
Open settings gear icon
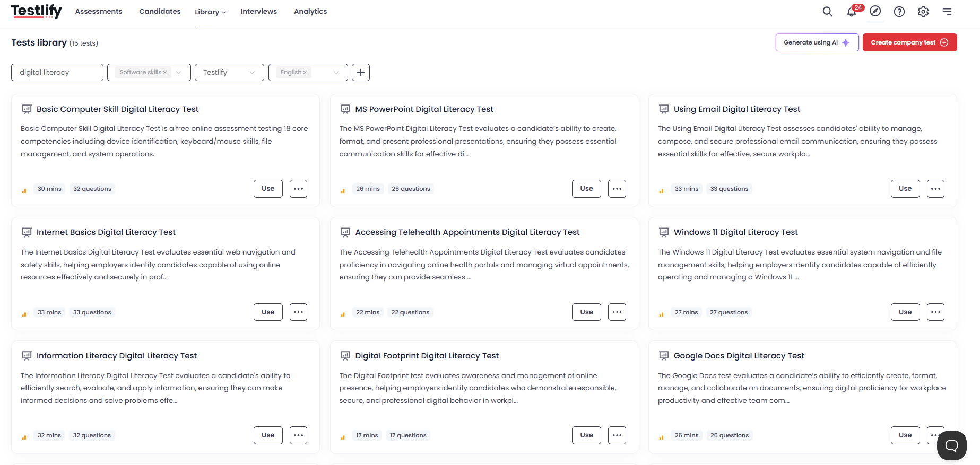pos(923,12)
